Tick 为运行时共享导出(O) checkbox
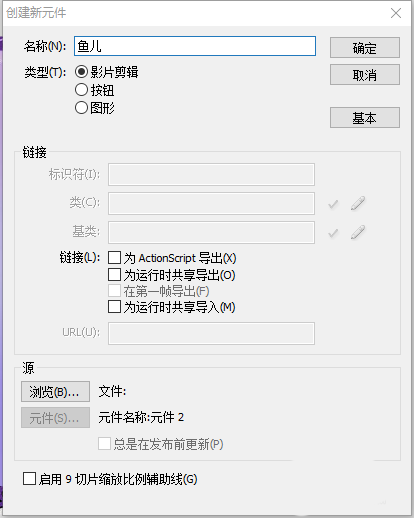This screenshot has height=518, width=414. click(114, 275)
